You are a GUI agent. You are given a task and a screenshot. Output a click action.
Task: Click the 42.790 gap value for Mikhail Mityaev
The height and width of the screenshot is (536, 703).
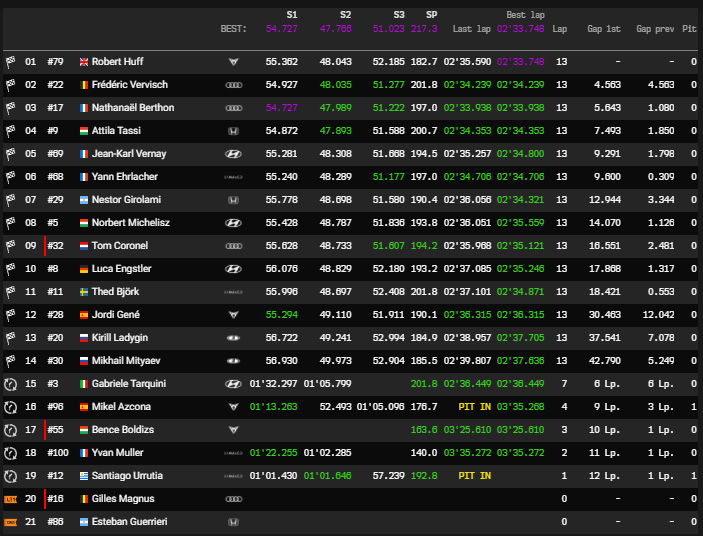pos(605,361)
